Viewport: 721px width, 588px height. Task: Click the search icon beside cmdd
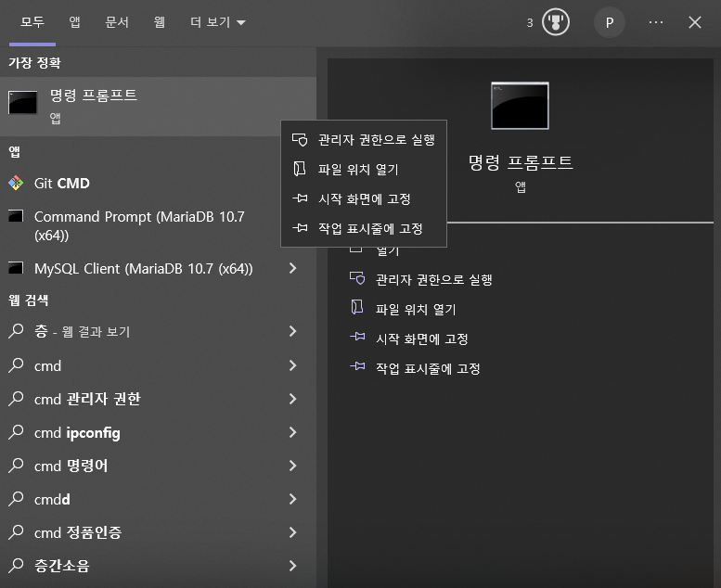(x=16, y=499)
